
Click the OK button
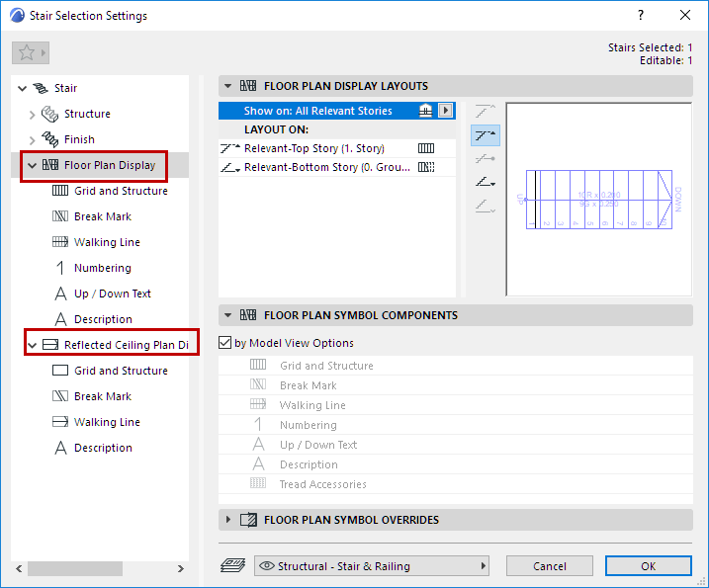[649, 566]
